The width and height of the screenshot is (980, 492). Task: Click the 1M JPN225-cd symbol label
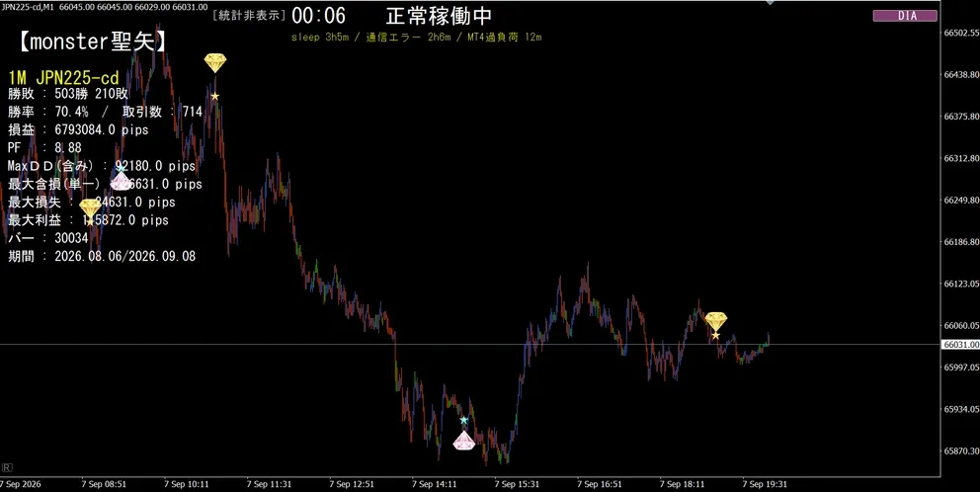[63, 78]
